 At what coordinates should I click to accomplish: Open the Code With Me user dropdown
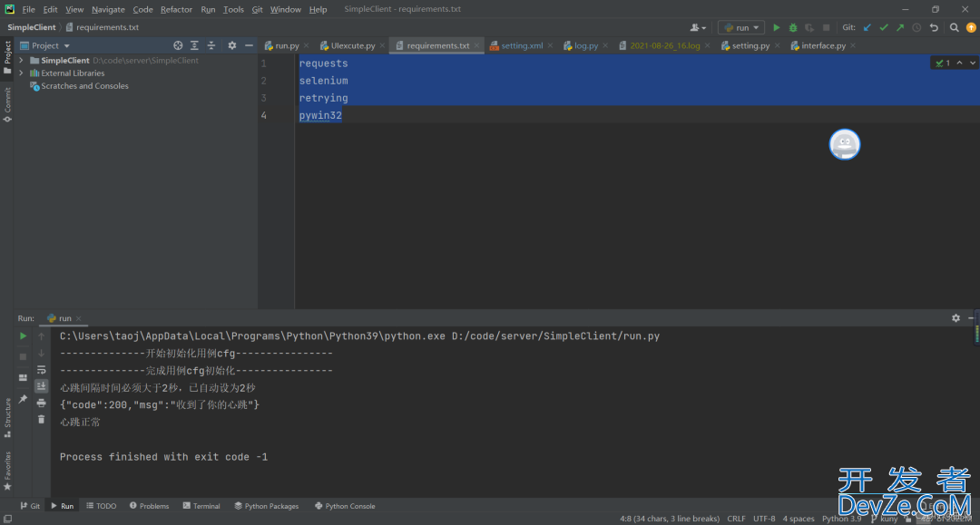(698, 27)
